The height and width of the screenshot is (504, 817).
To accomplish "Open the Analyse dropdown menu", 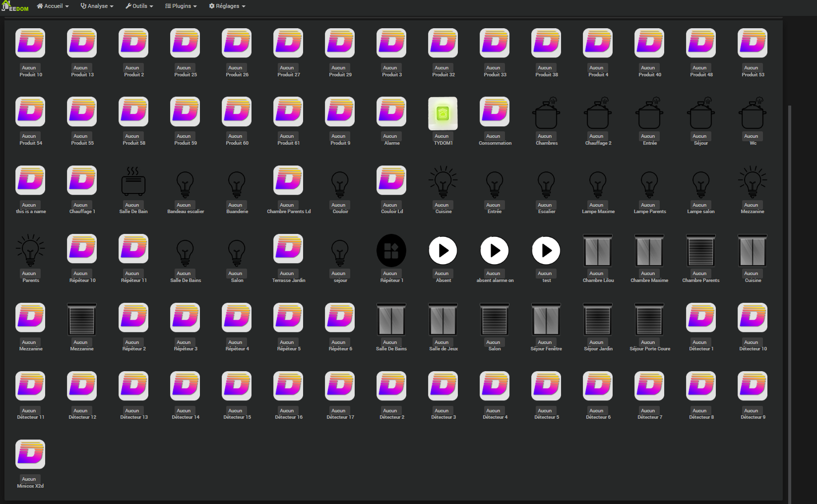I will pyautogui.click(x=97, y=6).
